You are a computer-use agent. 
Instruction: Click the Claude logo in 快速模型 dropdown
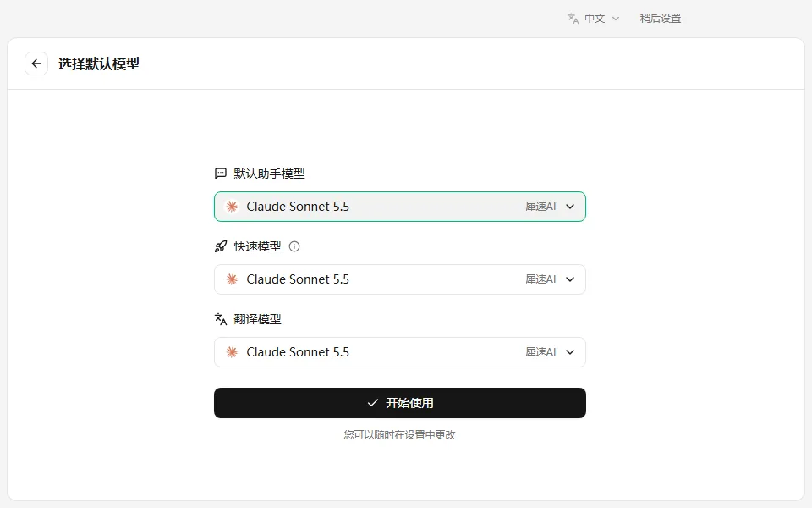232,279
